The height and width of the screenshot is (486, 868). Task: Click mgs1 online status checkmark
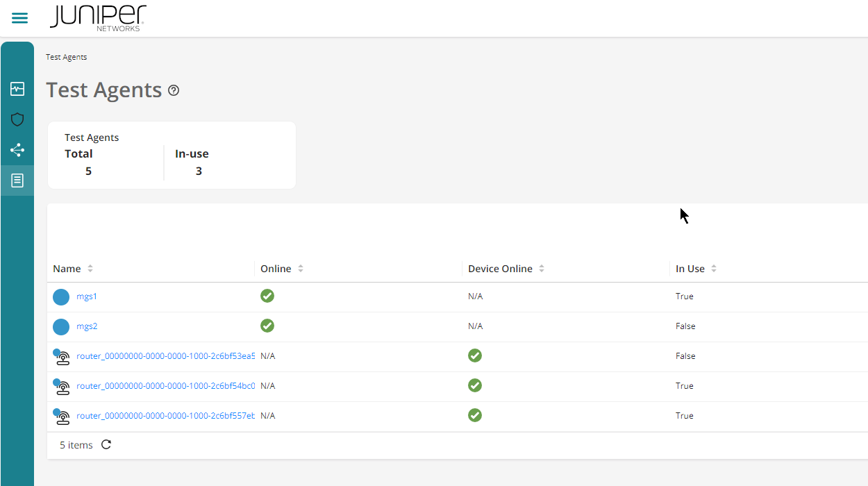point(267,296)
